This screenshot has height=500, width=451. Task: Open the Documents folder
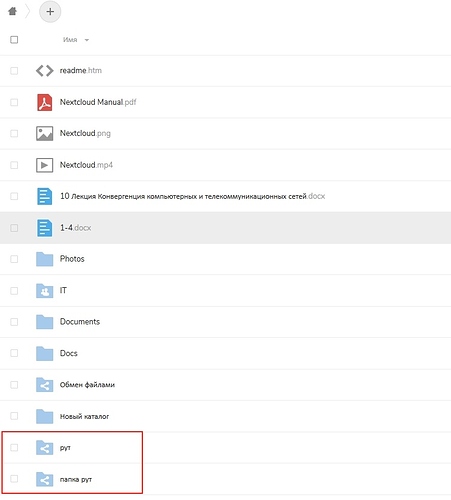click(80, 322)
